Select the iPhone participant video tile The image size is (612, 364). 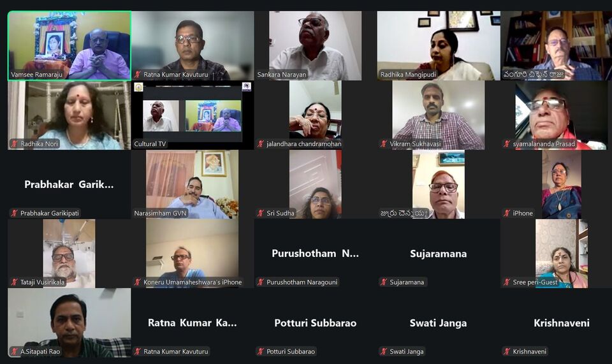click(x=562, y=184)
